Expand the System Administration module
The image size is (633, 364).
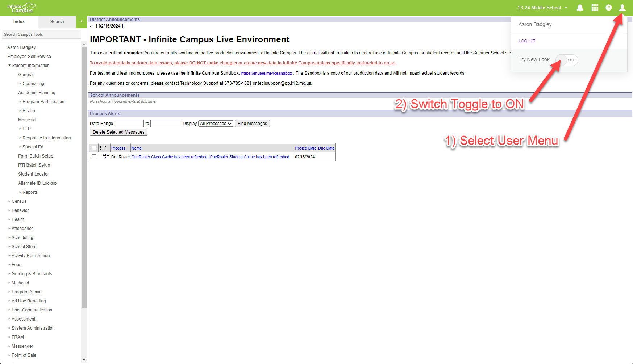click(x=9, y=328)
